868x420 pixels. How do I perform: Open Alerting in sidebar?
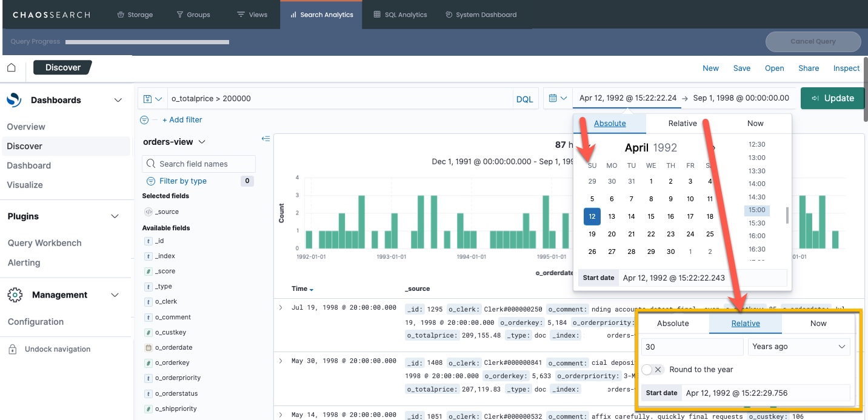pyautogui.click(x=24, y=263)
